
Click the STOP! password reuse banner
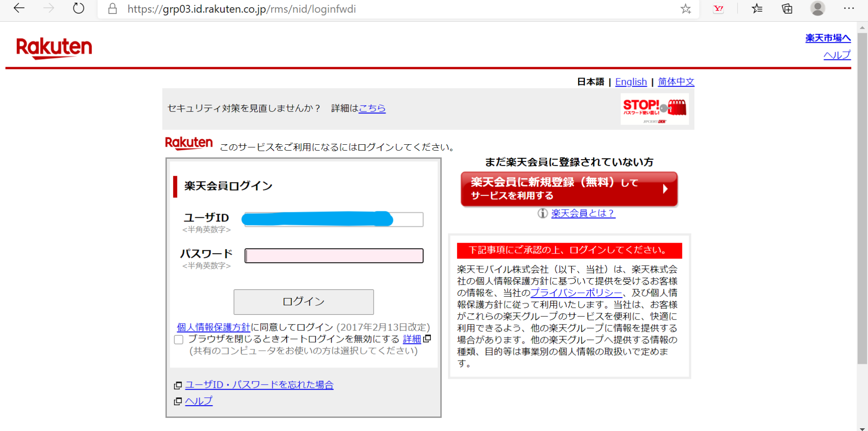coord(654,109)
